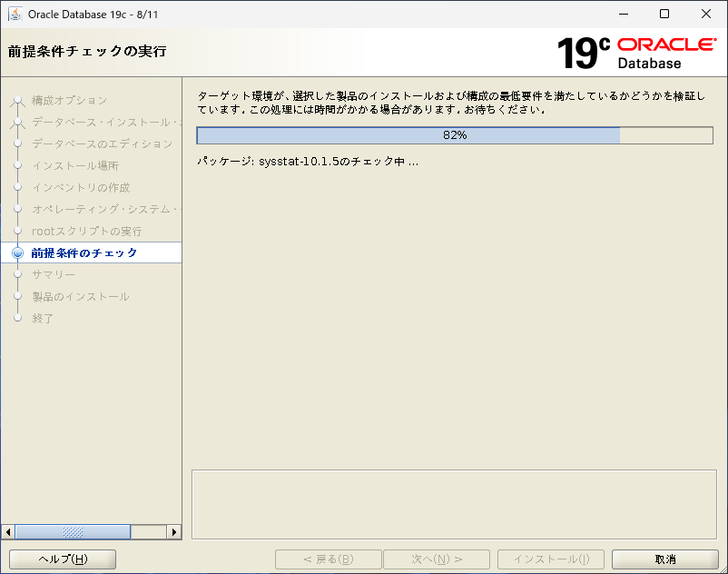728x574 pixels.
Task: Click the 次へ(N) next button
Action: [x=437, y=559]
